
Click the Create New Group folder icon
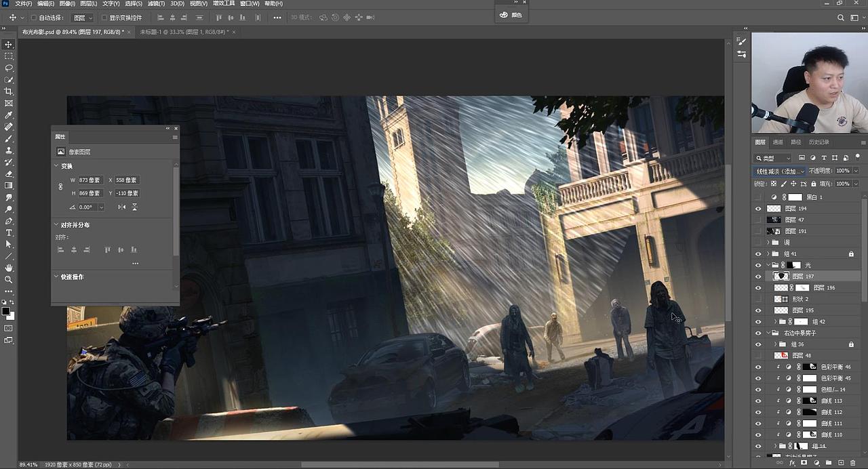(829, 463)
